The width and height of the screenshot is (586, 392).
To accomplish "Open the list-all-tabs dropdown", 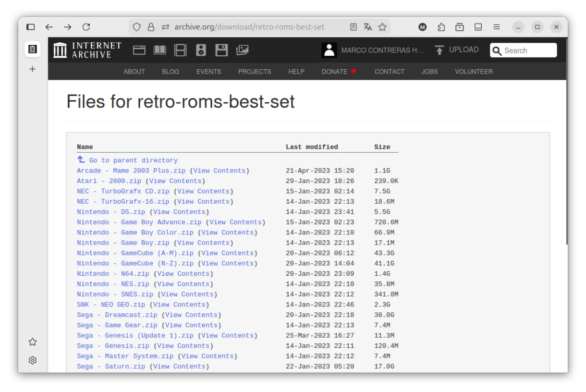I will click(478, 27).
